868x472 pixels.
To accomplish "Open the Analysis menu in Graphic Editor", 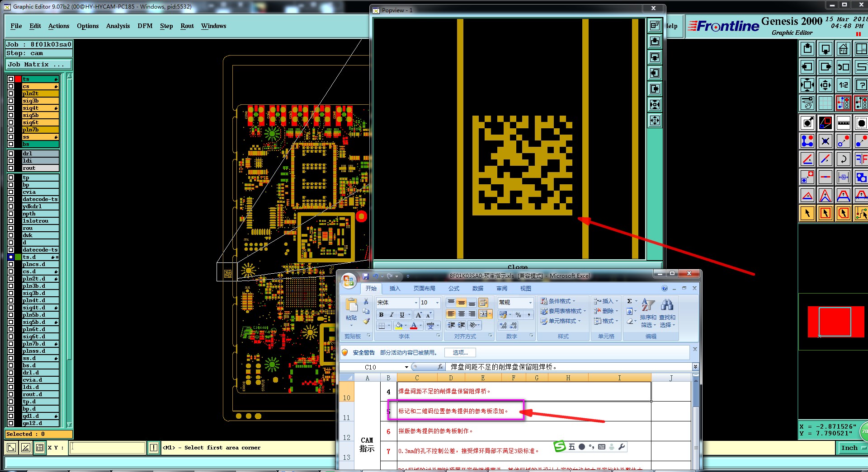I will click(x=118, y=26).
